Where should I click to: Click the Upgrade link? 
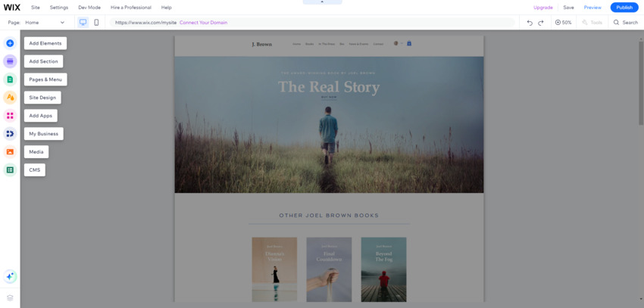coord(543,8)
